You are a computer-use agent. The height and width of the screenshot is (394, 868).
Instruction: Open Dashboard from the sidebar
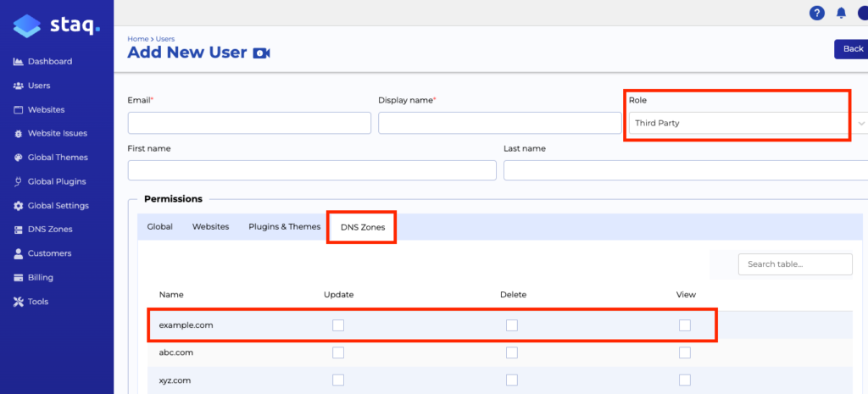[x=49, y=61]
